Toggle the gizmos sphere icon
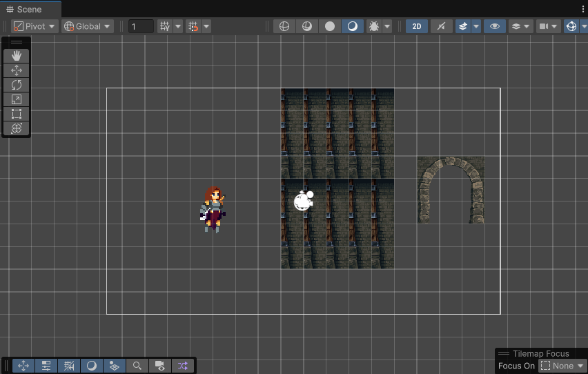Screen dimensions: 588x374 (x=571, y=26)
